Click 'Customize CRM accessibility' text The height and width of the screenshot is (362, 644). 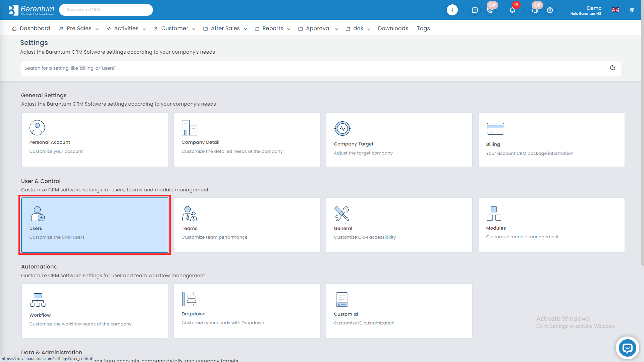(x=365, y=237)
